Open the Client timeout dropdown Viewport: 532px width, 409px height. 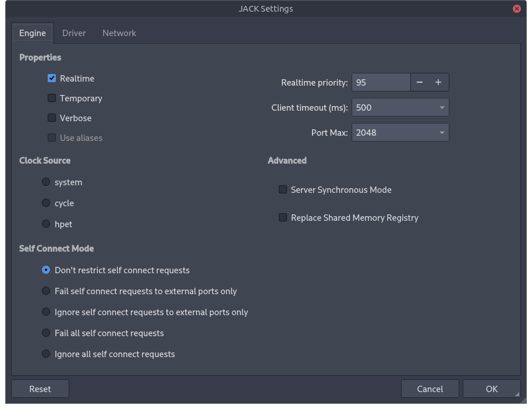tap(400, 108)
